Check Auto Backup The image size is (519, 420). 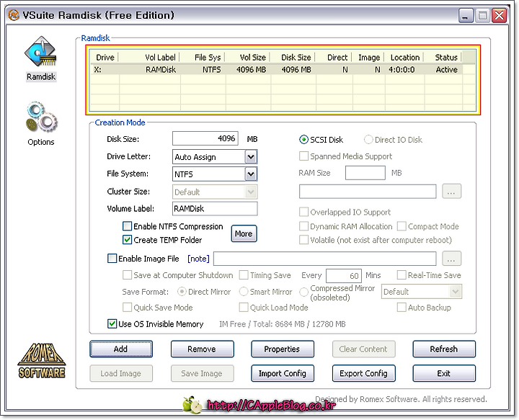(x=402, y=308)
